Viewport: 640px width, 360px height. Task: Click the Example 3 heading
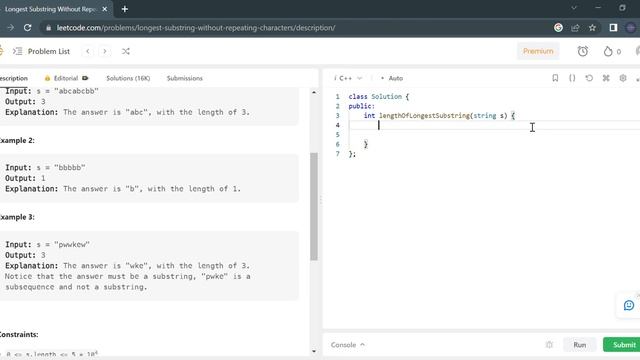(17, 217)
